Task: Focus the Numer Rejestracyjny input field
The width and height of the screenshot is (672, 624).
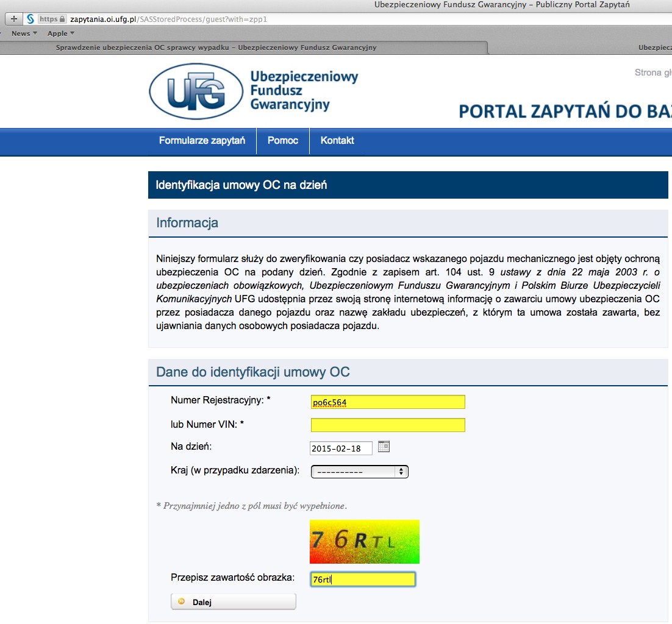Action: point(387,402)
